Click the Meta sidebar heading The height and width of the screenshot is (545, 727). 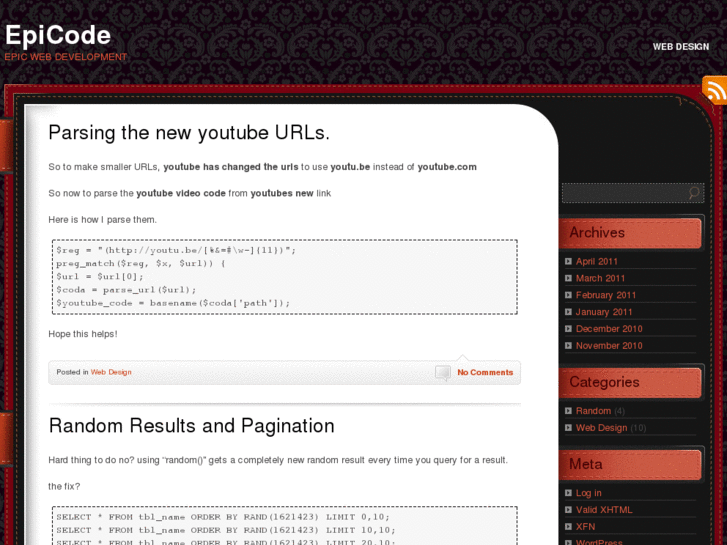[586, 464]
